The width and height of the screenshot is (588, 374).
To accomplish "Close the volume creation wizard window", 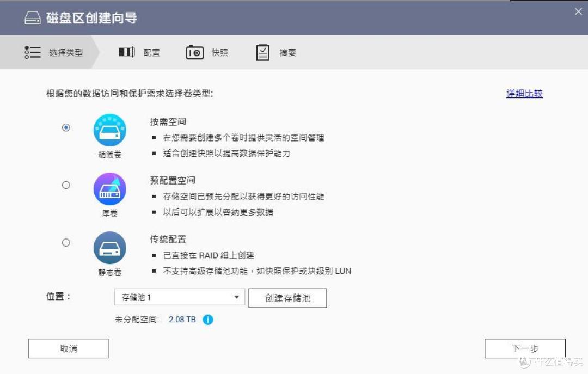I will (x=578, y=11).
